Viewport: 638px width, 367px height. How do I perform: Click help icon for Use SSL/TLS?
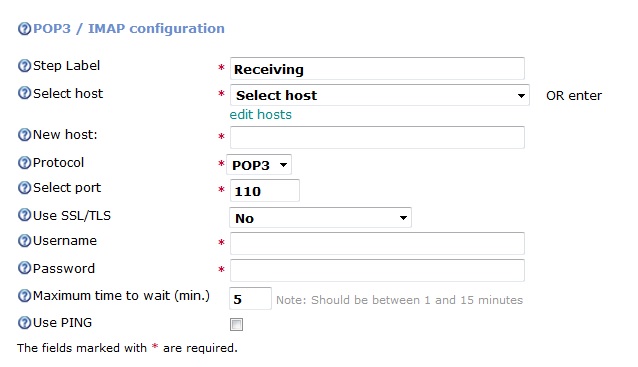click(x=24, y=215)
